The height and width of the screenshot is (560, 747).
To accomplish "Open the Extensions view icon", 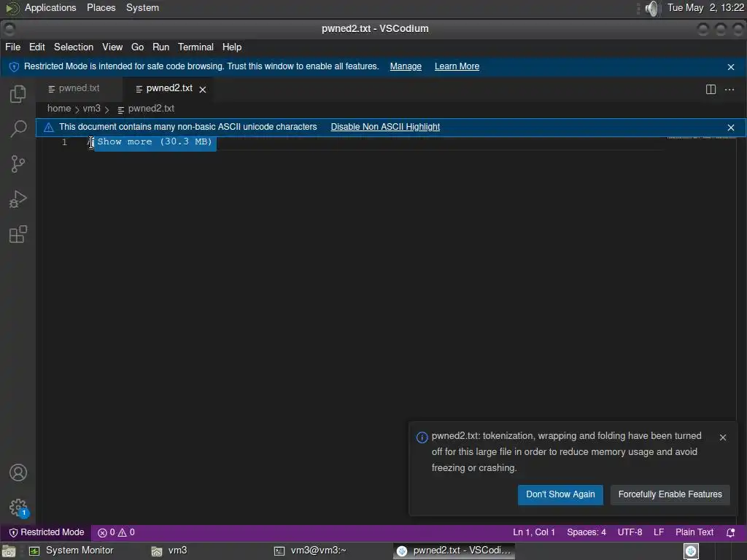I will point(18,234).
